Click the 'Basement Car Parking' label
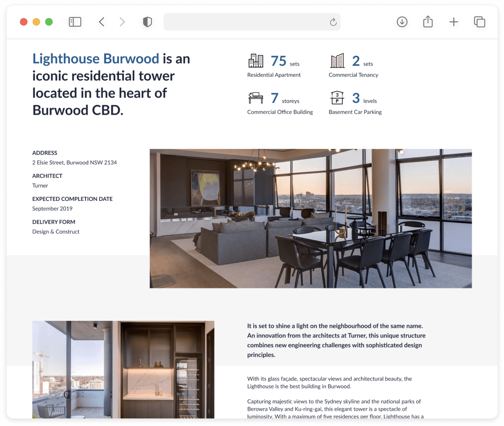 [355, 112]
